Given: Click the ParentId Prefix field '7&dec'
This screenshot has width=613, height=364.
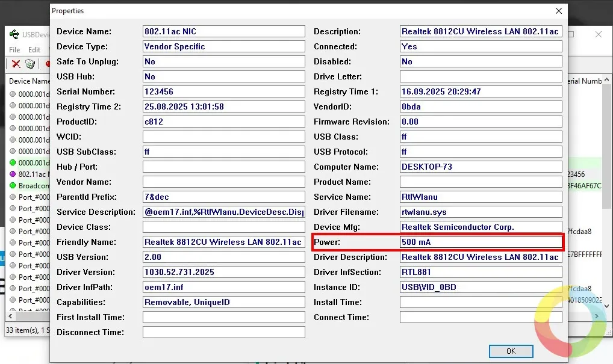Looking at the screenshot, I should pos(223,197).
